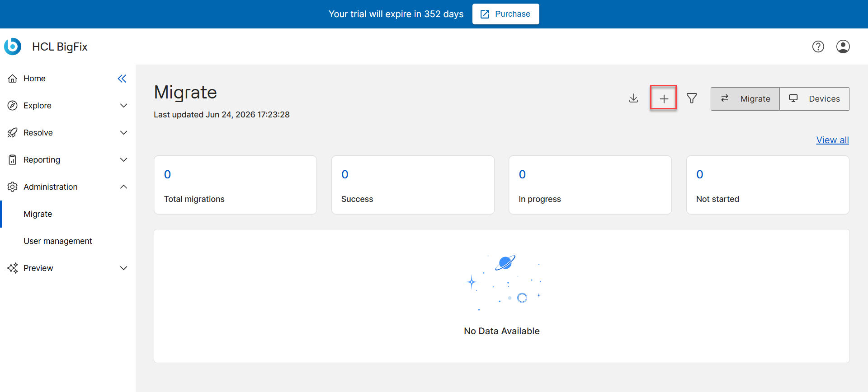
Task: Click the HCL BigFix logo icon
Action: (x=13, y=47)
